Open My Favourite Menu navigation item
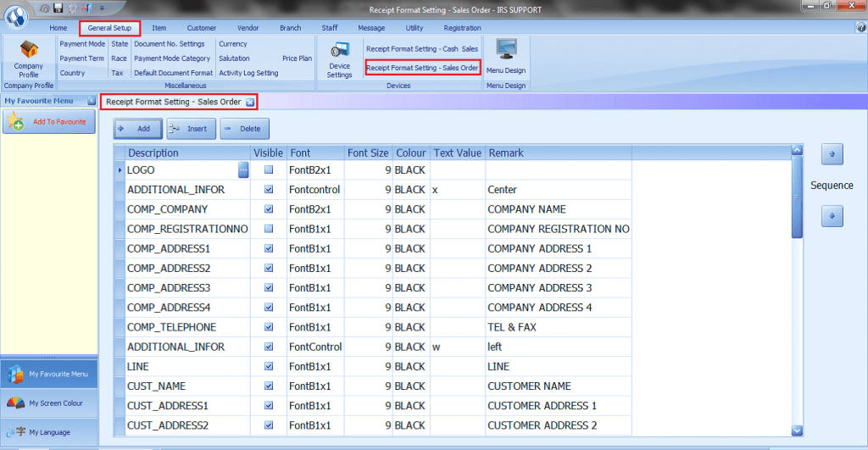Viewport: 868px width, 450px height. (x=48, y=375)
